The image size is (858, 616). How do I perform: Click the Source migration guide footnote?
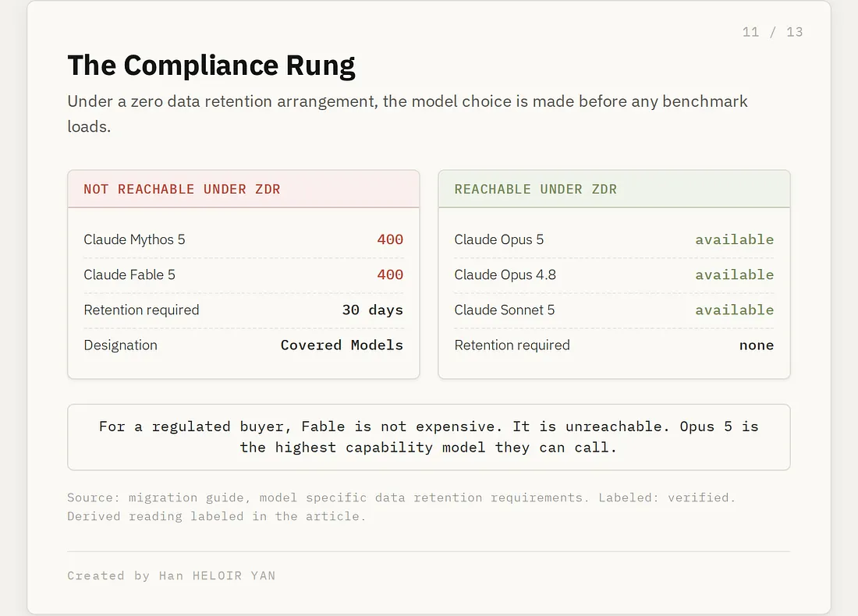pos(401,507)
